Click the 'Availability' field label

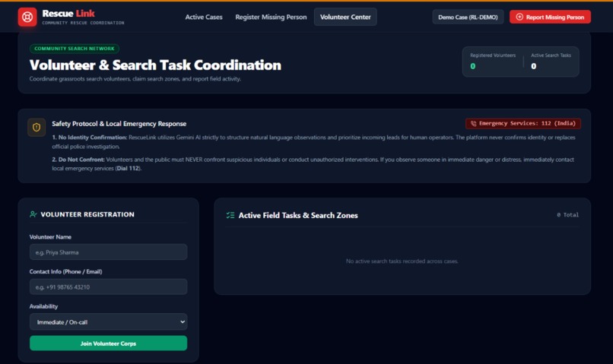(x=43, y=306)
